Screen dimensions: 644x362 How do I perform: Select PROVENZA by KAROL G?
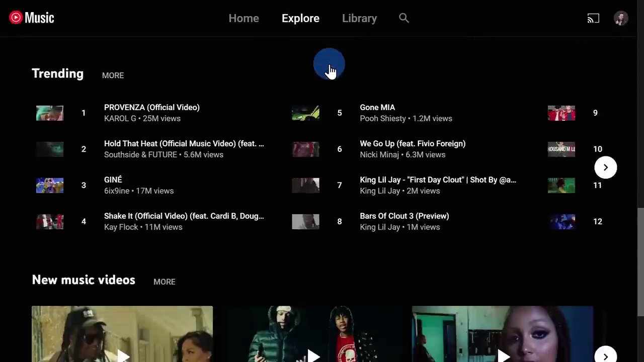coord(152,107)
